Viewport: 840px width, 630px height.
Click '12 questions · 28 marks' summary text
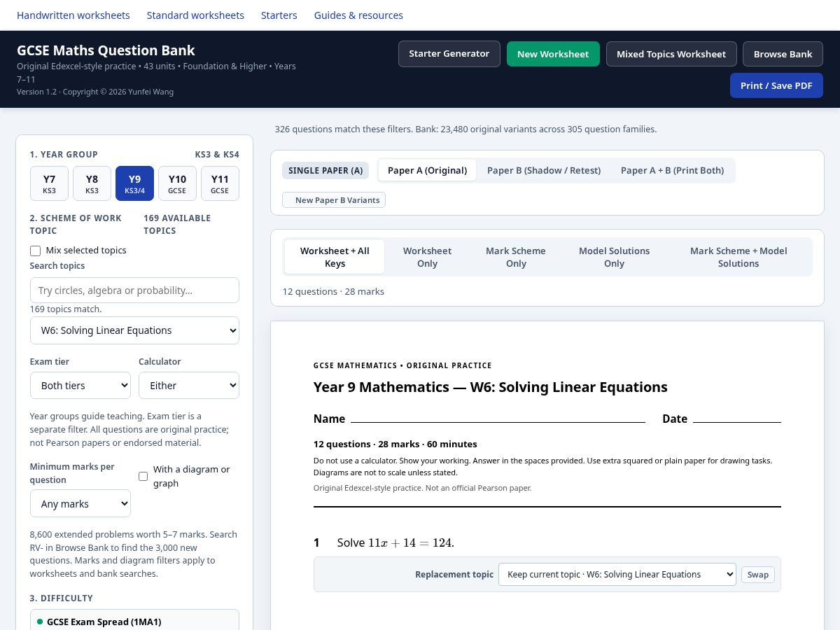pyautogui.click(x=333, y=291)
